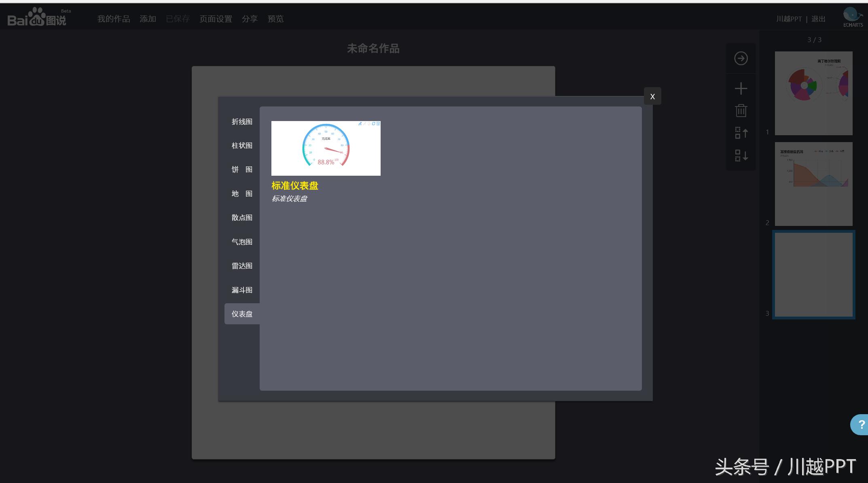
Task: Move the selected page up
Action: pyautogui.click(x=741, y=133)
